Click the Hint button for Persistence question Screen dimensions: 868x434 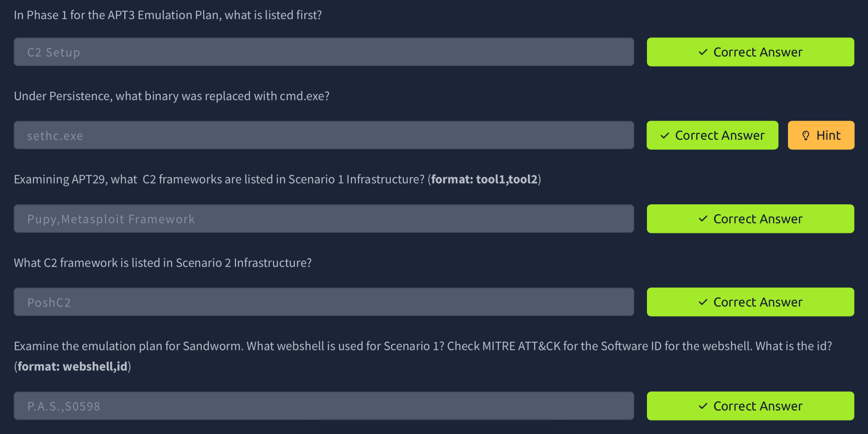click(821, 135)
